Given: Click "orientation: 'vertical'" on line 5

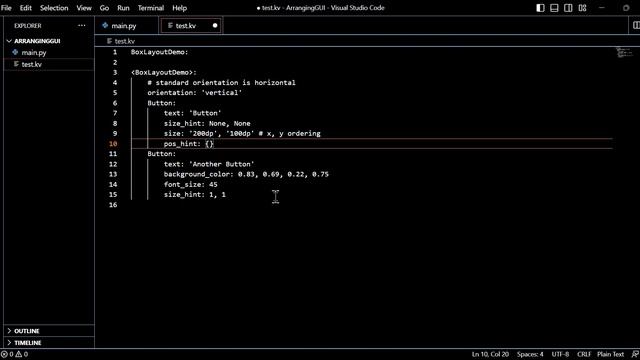Looking at the screenshot, I should (195, 93).
